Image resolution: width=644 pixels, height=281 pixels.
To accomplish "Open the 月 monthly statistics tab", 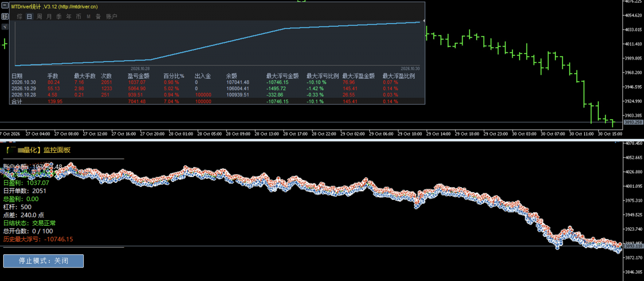I will [49, 17].
